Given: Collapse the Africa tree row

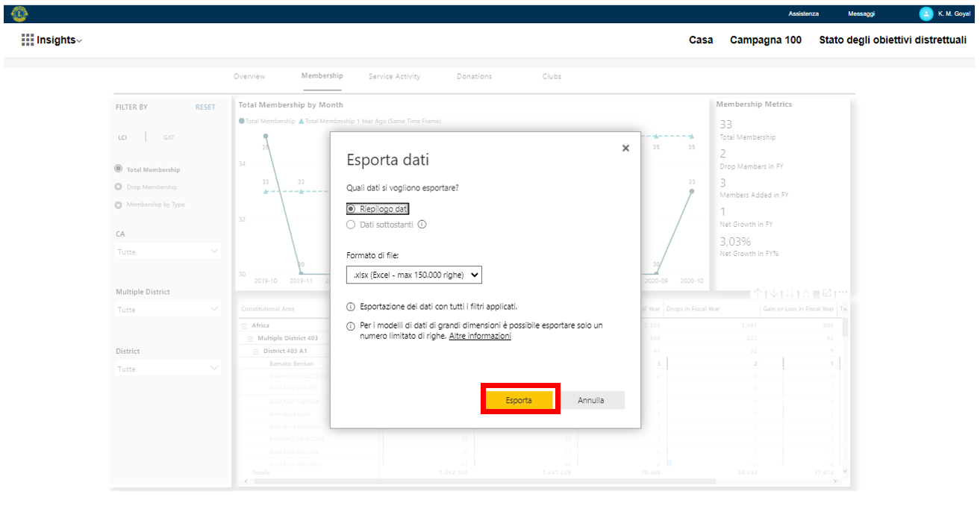Looking at the screenshot, I should [244, 326].
